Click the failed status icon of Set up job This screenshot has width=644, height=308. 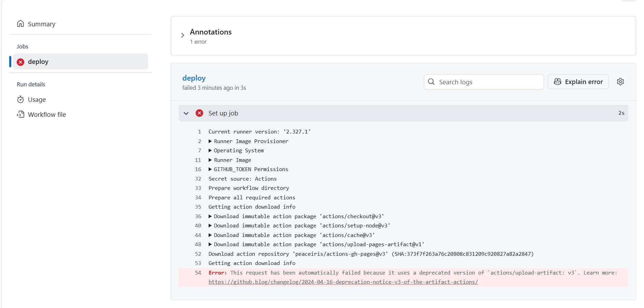click(x=199, y=113)
